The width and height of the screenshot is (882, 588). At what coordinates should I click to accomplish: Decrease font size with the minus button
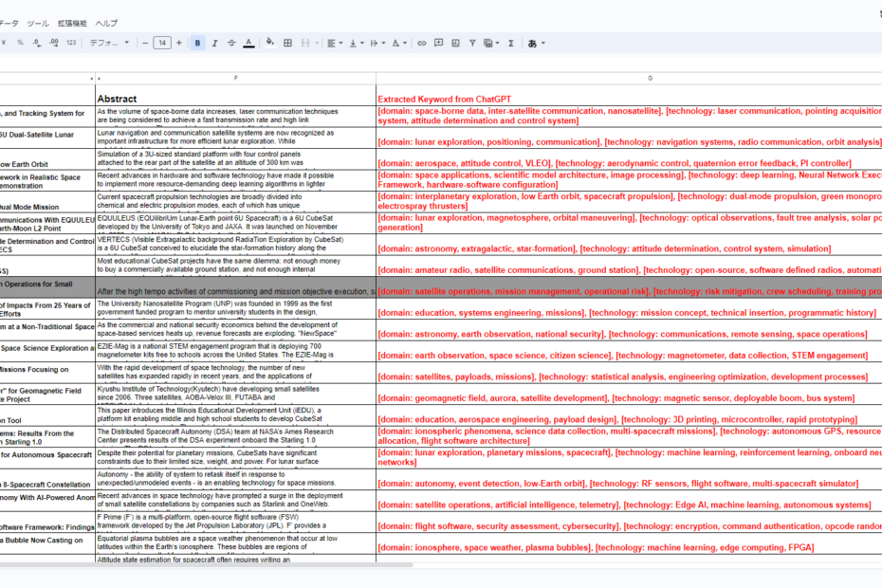pyautogui.click(x=145, y=43)
